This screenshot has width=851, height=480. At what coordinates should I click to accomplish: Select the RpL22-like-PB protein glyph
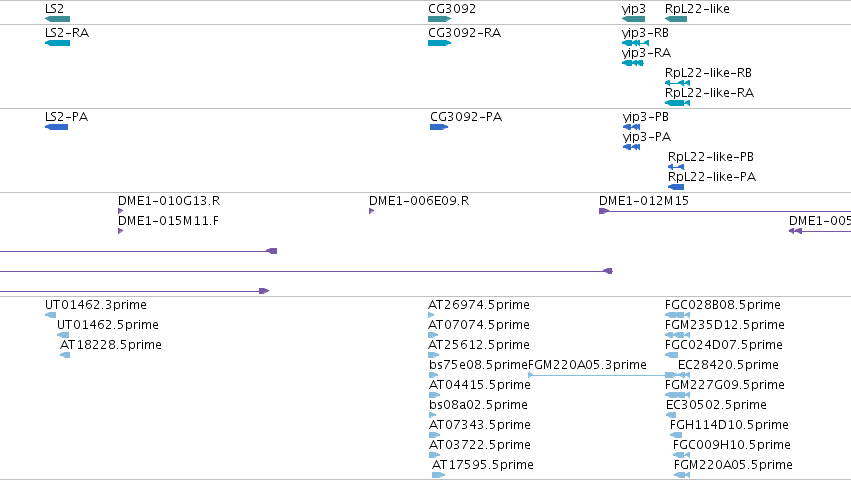(x=676, y=167)
